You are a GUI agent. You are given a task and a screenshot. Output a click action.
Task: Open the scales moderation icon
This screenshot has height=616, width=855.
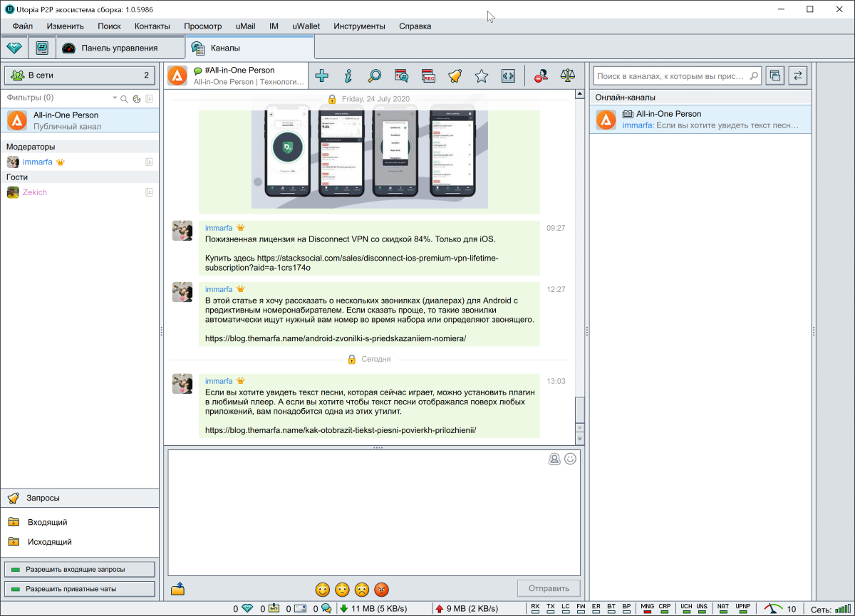click(568, 75)
